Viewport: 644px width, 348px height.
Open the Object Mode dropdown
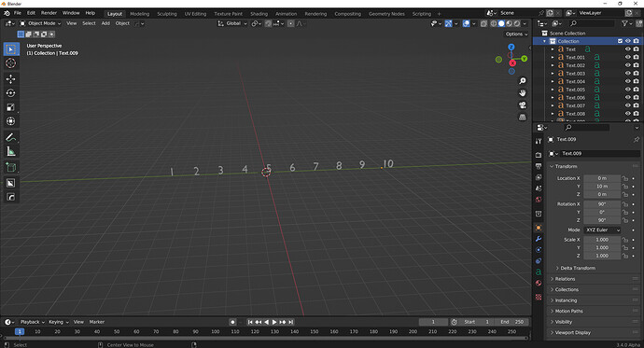coord(40,23)
